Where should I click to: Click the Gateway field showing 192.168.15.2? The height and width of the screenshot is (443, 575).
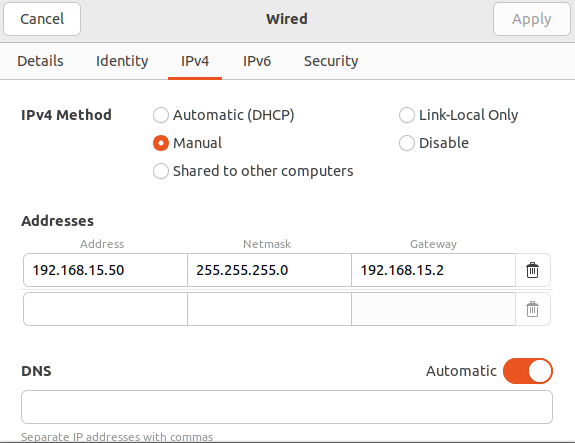(x=433, y=270)
